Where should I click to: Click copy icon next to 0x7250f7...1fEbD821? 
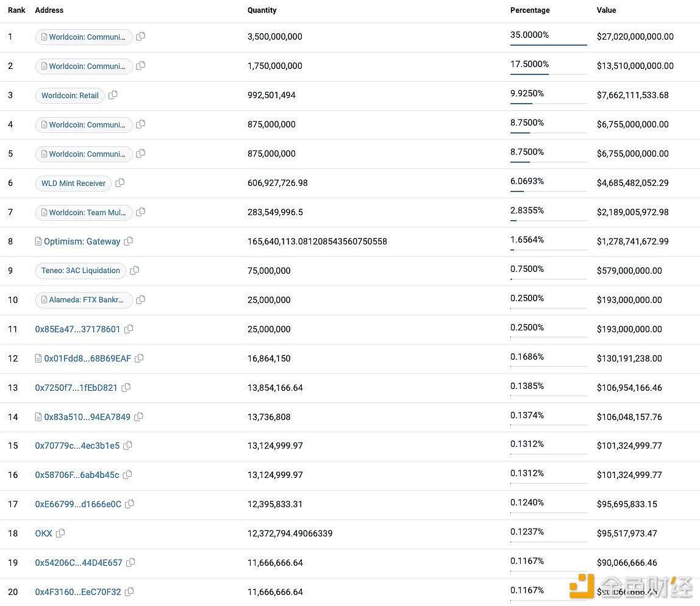click(x=126, y=388)
